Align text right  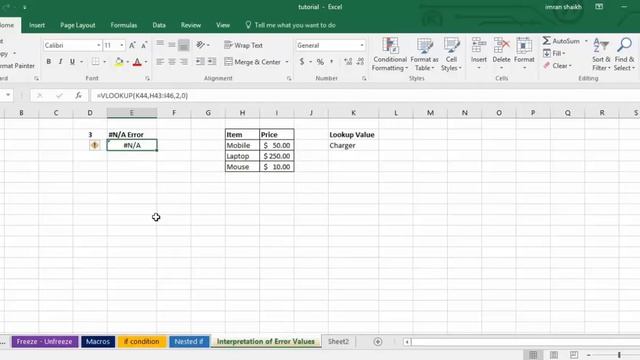pos(184,62)
